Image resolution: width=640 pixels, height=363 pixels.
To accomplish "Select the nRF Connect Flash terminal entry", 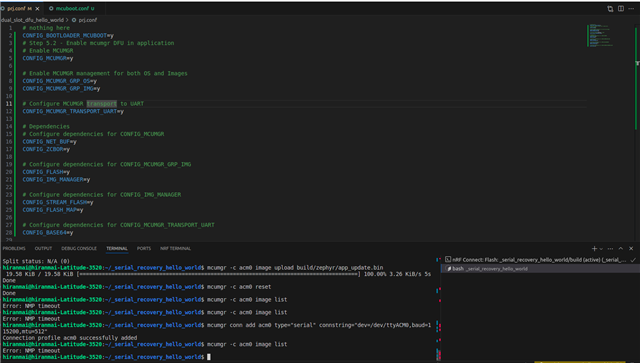I will (x=540, y=260).
